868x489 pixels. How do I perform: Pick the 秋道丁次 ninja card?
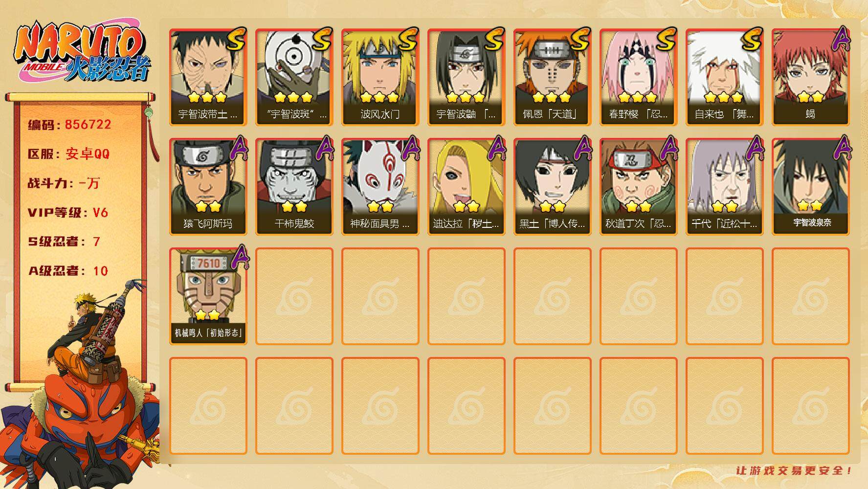coord(638,187)
